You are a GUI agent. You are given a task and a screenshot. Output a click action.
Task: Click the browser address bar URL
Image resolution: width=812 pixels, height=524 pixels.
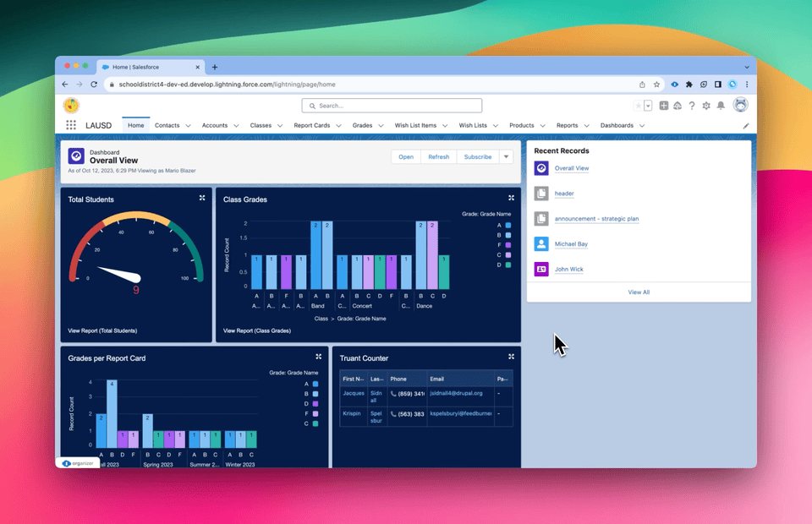pos(227,85)
